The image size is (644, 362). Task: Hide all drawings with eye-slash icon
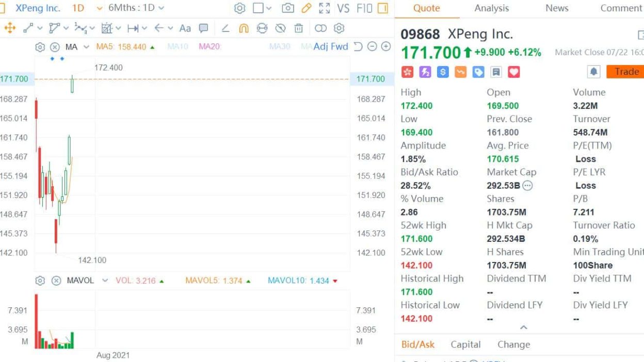(x=280, y=28)
